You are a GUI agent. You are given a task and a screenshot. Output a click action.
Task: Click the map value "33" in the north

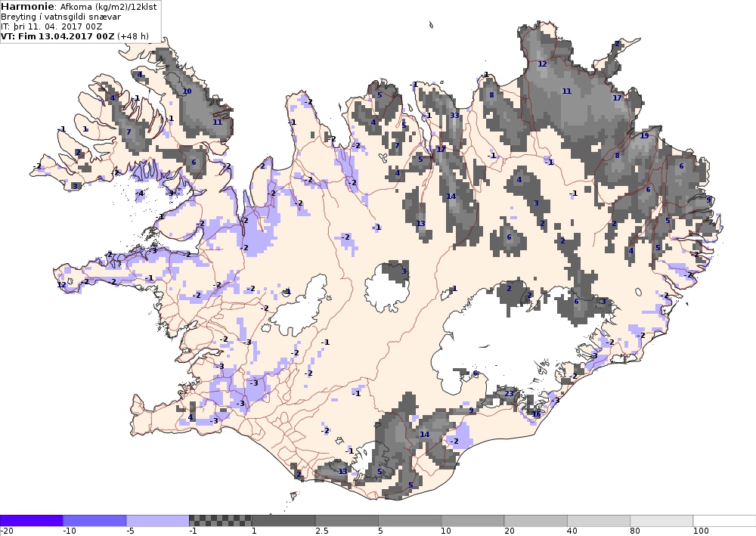pyautogui.click(x=454, y=115)
